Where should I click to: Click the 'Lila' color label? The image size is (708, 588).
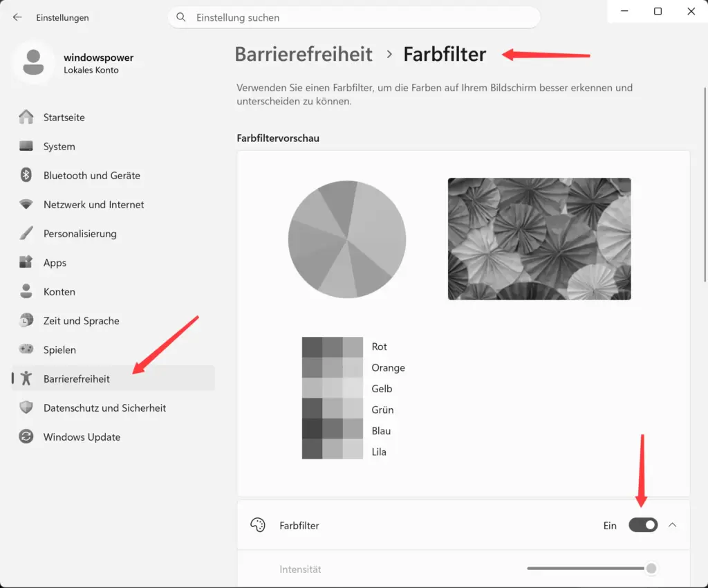(x=379, y=452)
